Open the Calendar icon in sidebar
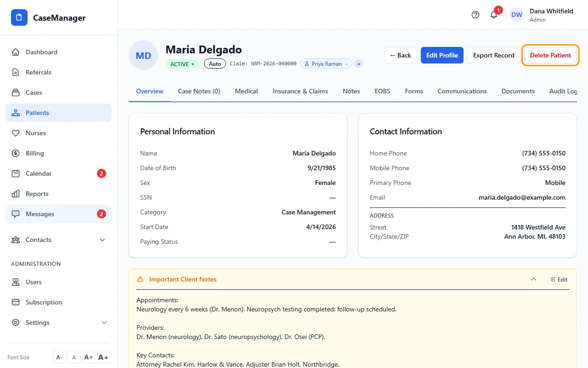 pos(16,173)
